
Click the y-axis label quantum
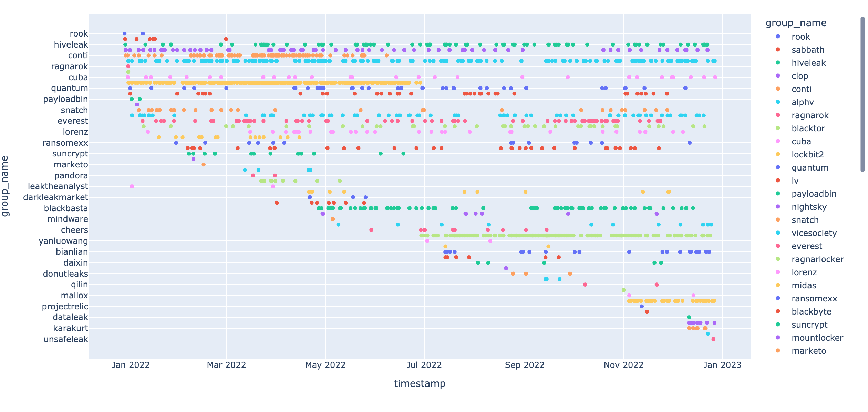coord(70,88)
